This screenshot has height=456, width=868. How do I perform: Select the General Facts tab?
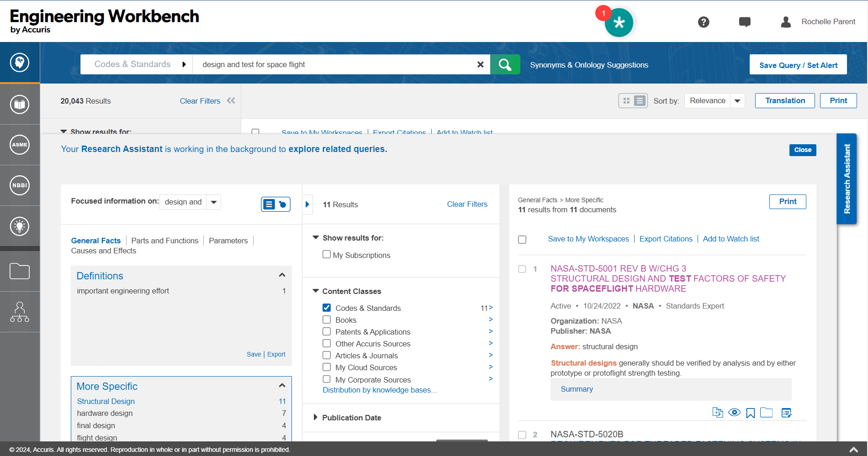click(x=95, y=241)
